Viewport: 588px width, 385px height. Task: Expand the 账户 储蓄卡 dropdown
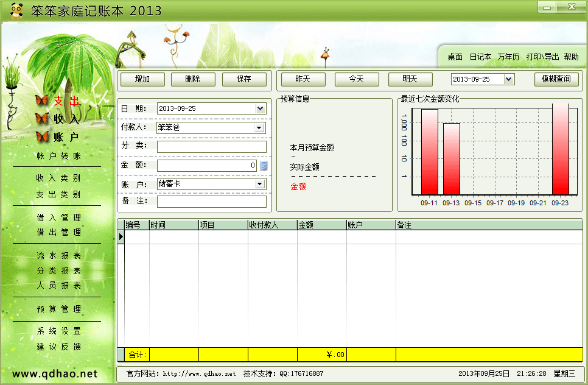tap(259, 184)
